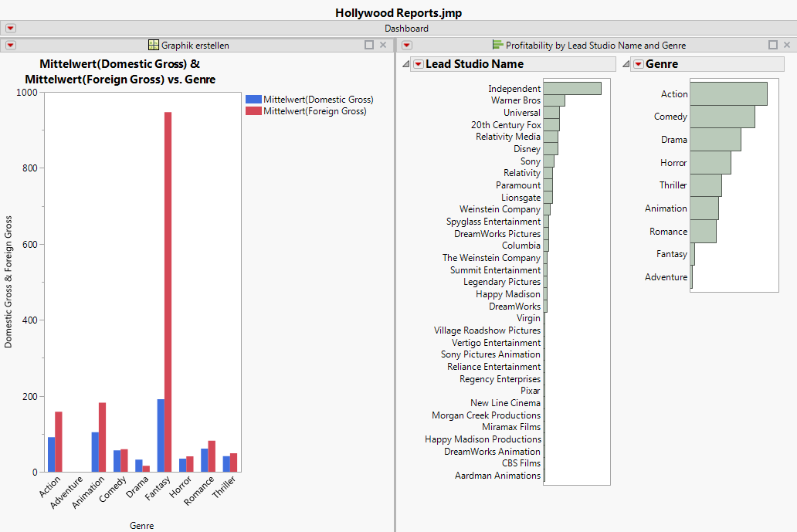
Task: Maximize the Profitability panel
Action: click(773, 46)
